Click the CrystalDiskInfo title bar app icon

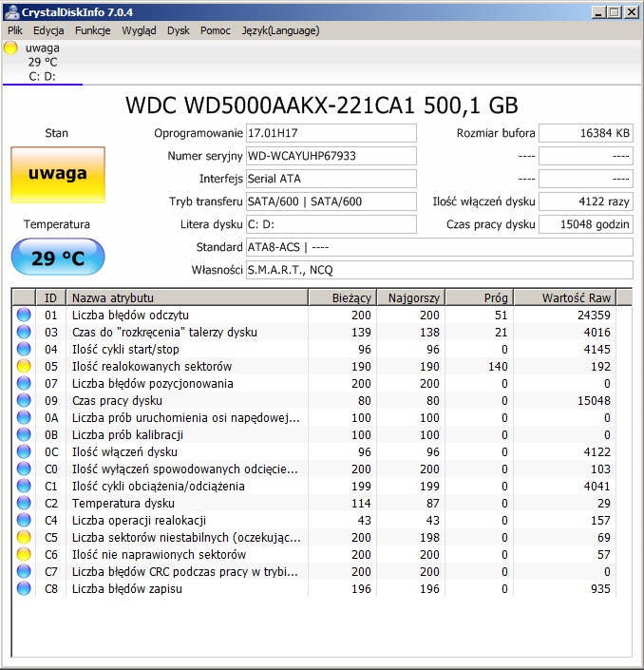click(x=12, y=12)
